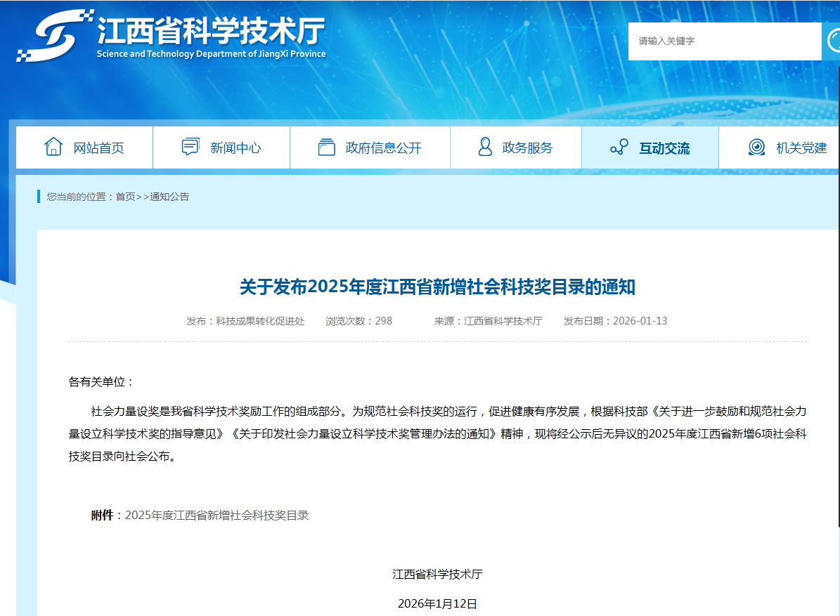
Task: Click the folder icon beside 政府信息公开
Action: 326,148
